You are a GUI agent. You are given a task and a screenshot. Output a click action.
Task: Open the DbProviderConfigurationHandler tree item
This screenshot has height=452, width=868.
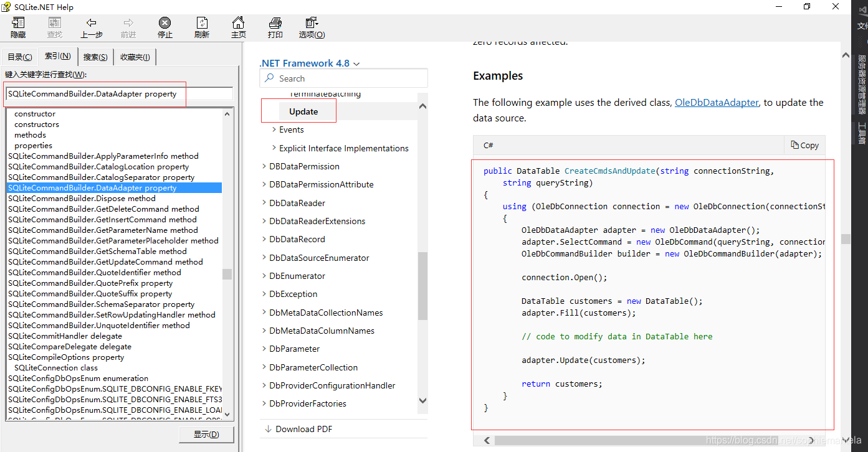tap(332, 385)
